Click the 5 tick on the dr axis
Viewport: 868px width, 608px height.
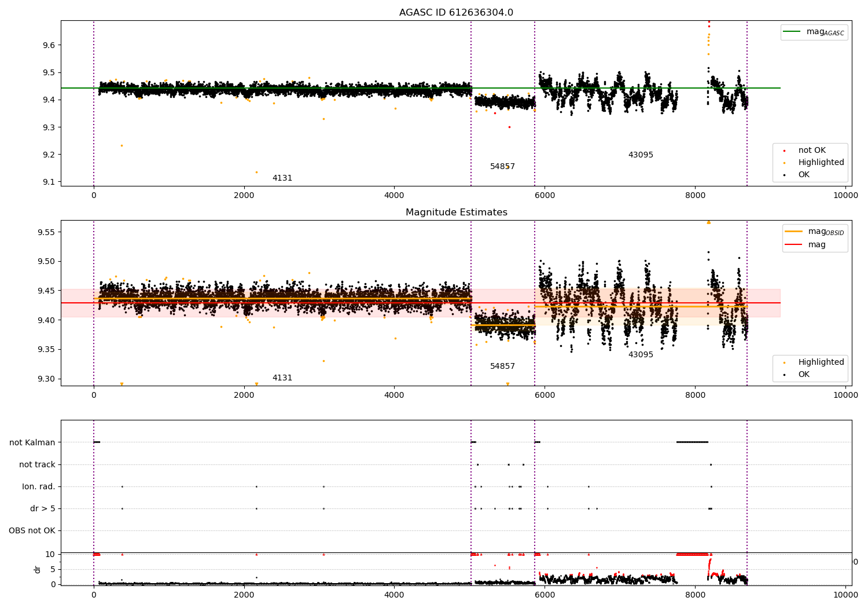pyautogui.click(x=53, y=569)
